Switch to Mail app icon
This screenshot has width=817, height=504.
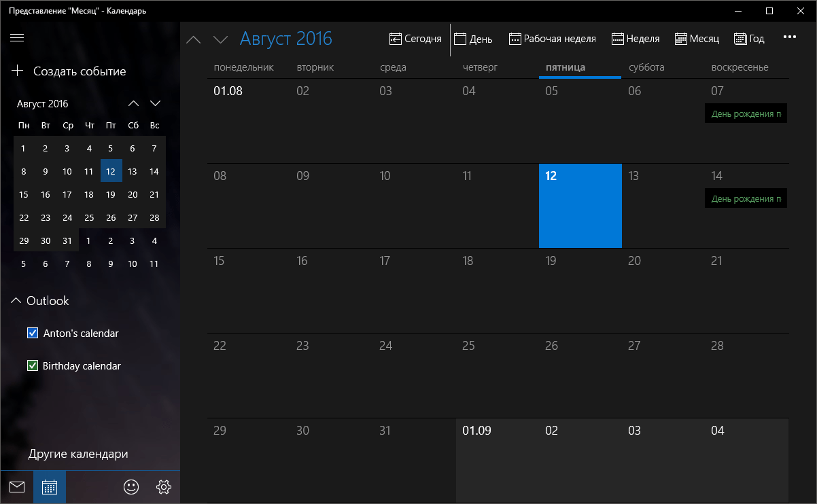[17, 487]
